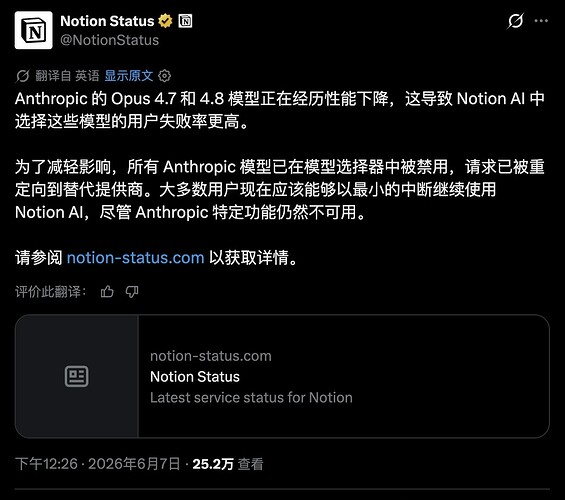Screen dimensions: 565x500
Task: Rate translation with thumbs down
Action: [x=132, y=291]
